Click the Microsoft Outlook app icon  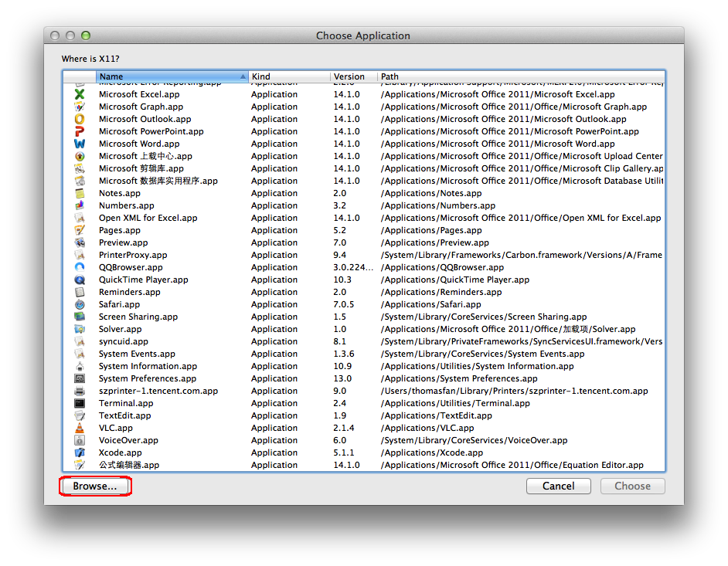click(x=80, y=119)
